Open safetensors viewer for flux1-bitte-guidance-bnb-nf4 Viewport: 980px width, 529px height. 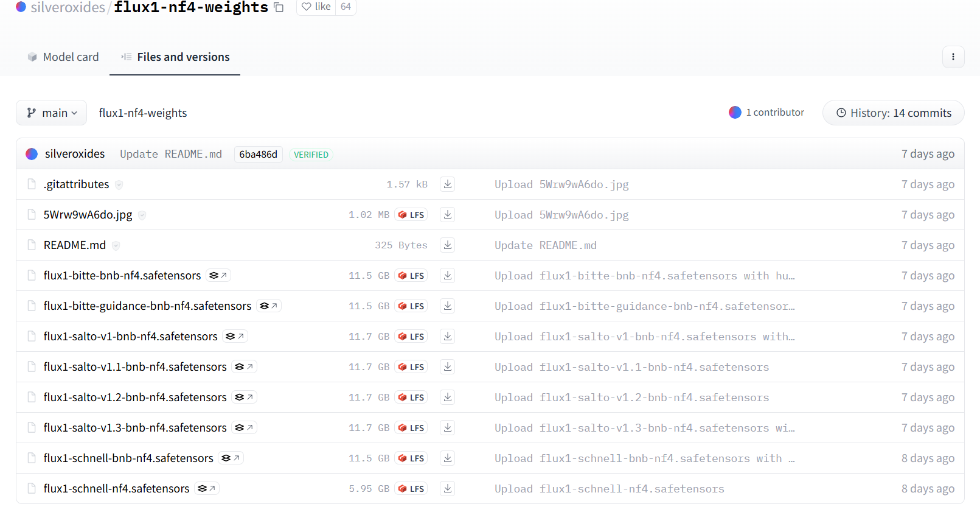coord(269,306)
